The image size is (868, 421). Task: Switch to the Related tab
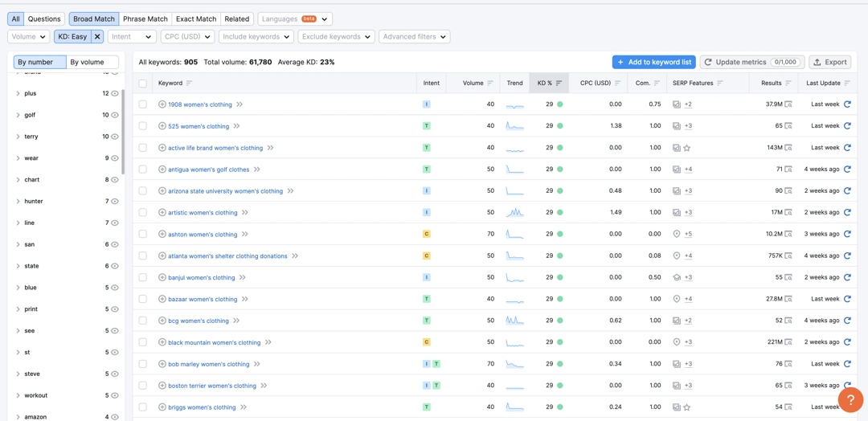[237, 18]
